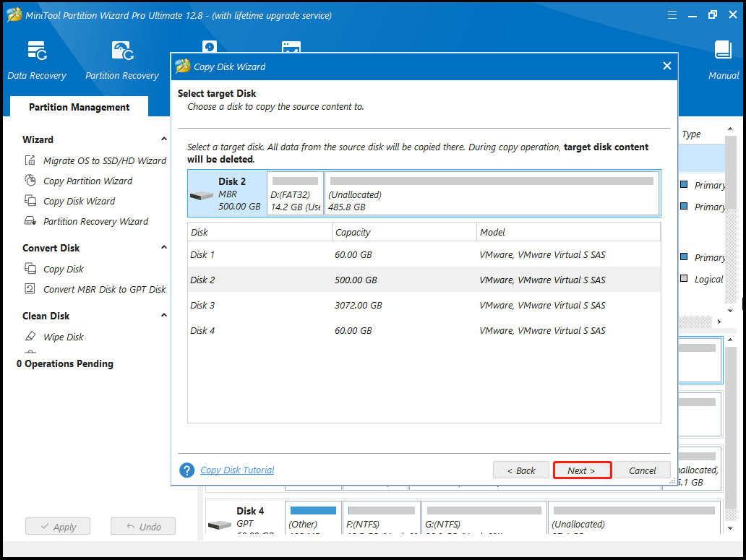
Task: Click Disk 2 drive icon in target map
Action: [x=201, y=195]
